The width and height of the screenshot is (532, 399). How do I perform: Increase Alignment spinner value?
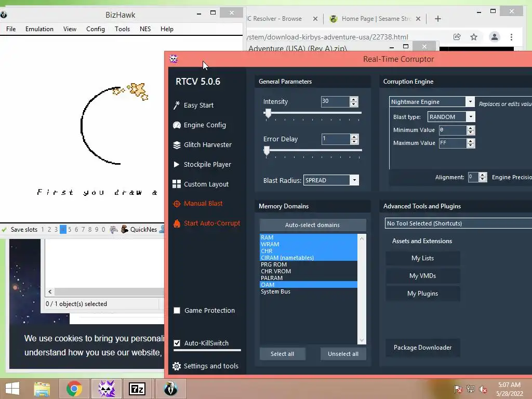483,175
